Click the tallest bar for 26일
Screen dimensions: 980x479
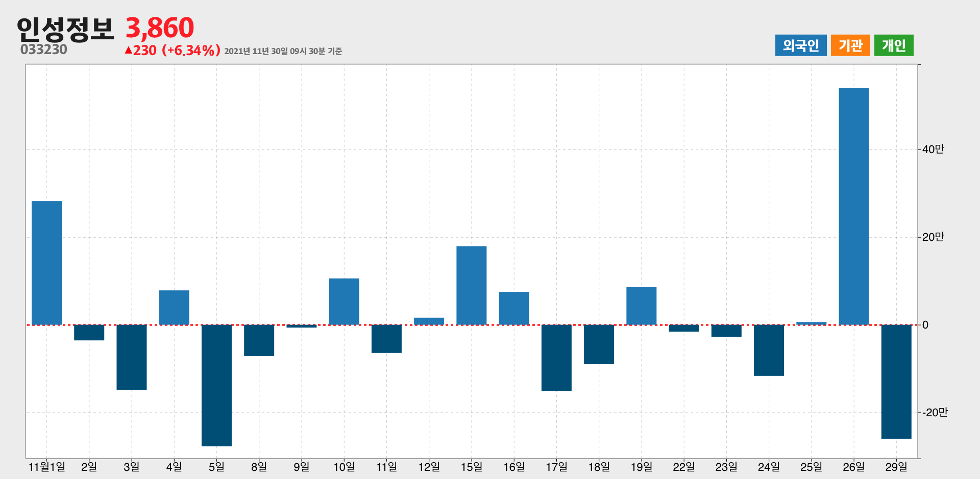pyautogui.click(x=854, y=206)
